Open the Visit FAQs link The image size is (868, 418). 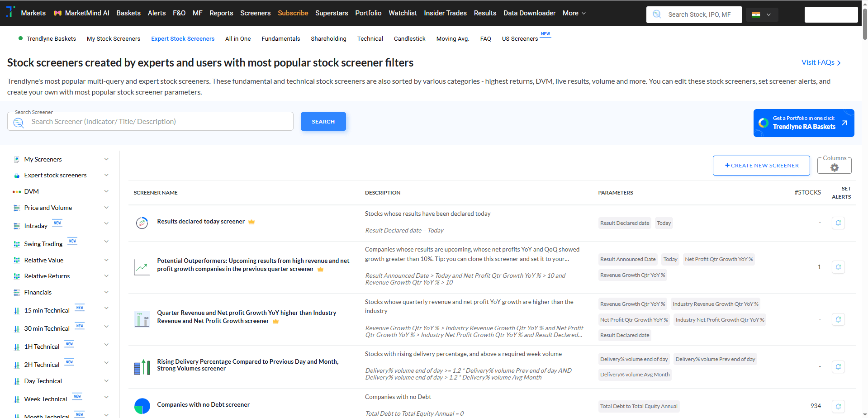(x=821, y=62)
